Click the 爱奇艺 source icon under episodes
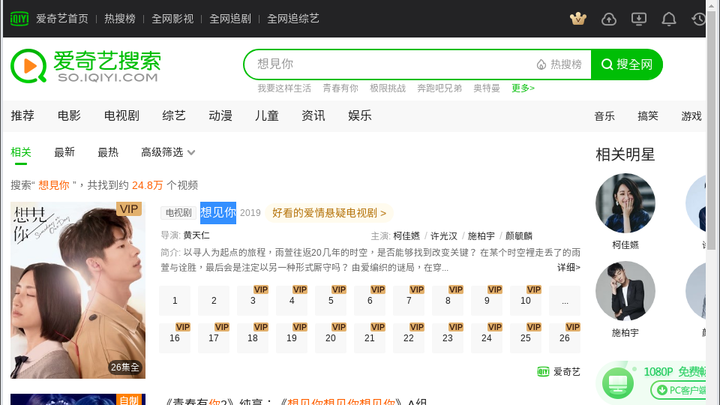 coord(543,371)
